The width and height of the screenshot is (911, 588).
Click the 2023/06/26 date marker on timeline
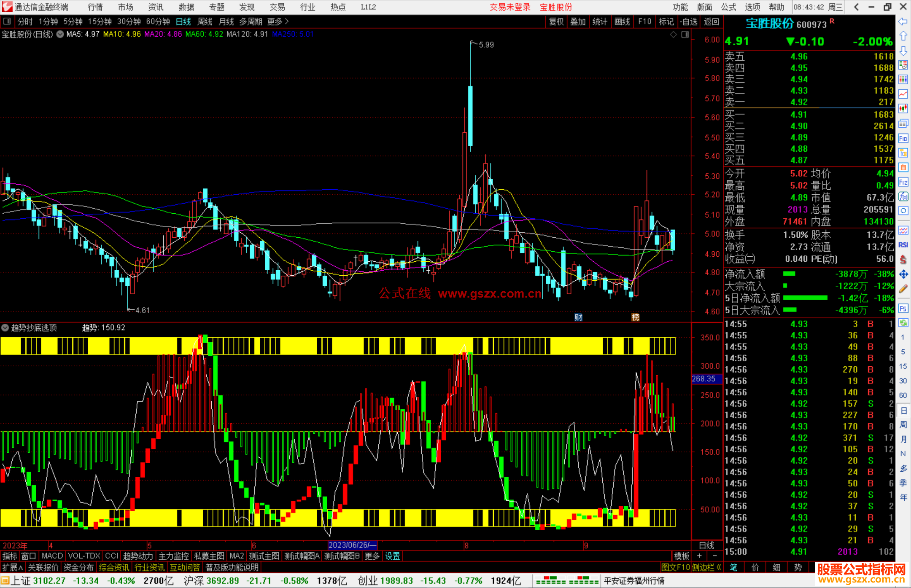click(x=352, y=545)
